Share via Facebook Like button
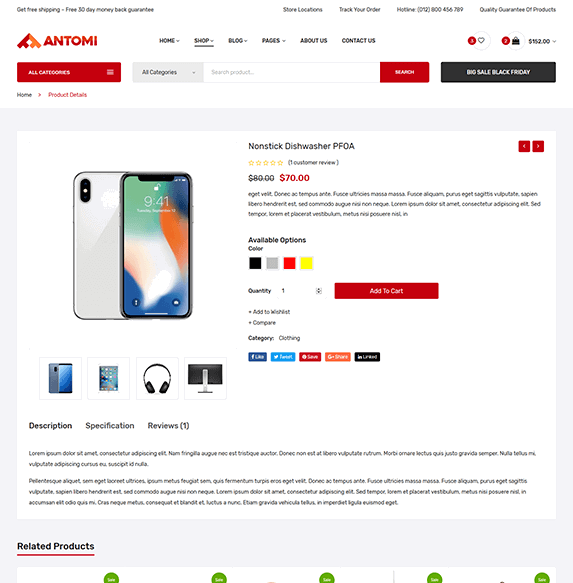The width and height of the screenshot is (573, 583). [x=257, y=357]
